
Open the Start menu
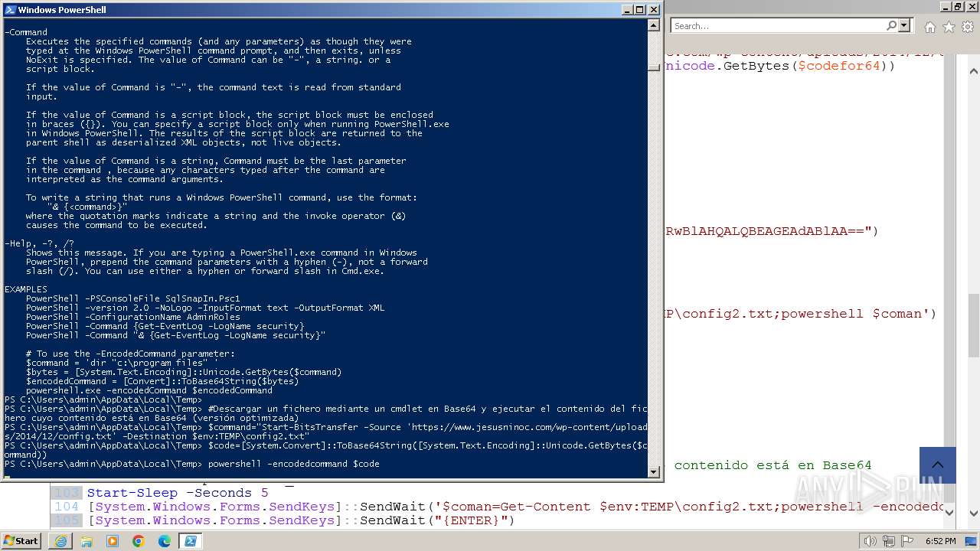tap(21, 540)
